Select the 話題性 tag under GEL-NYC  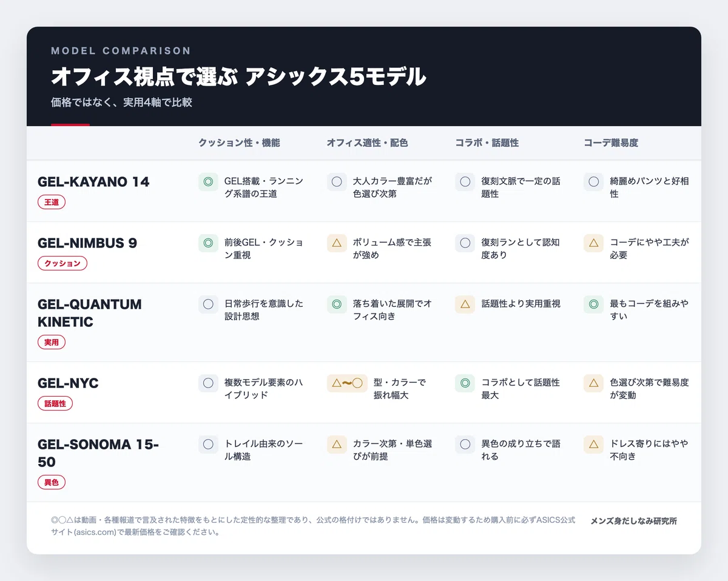55,404
